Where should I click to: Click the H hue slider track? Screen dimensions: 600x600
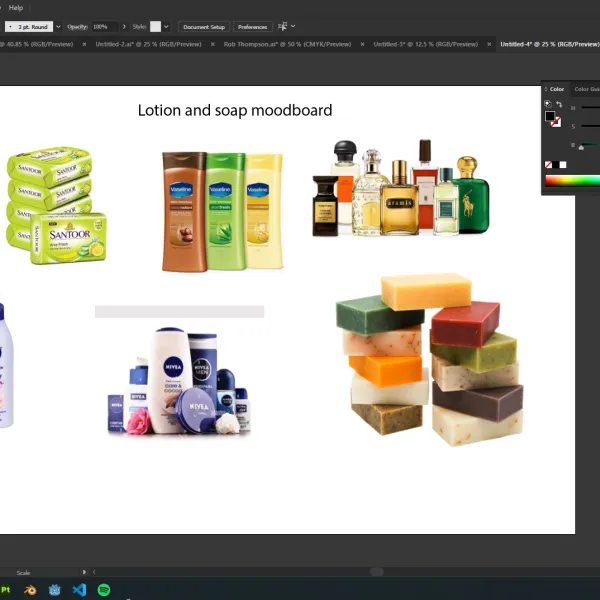[x=590, y=108]
